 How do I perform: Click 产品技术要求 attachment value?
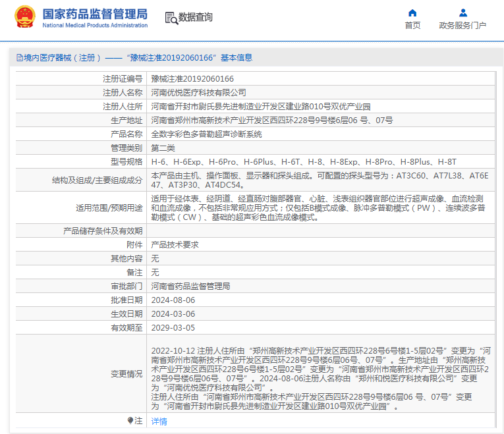(175, 245)
